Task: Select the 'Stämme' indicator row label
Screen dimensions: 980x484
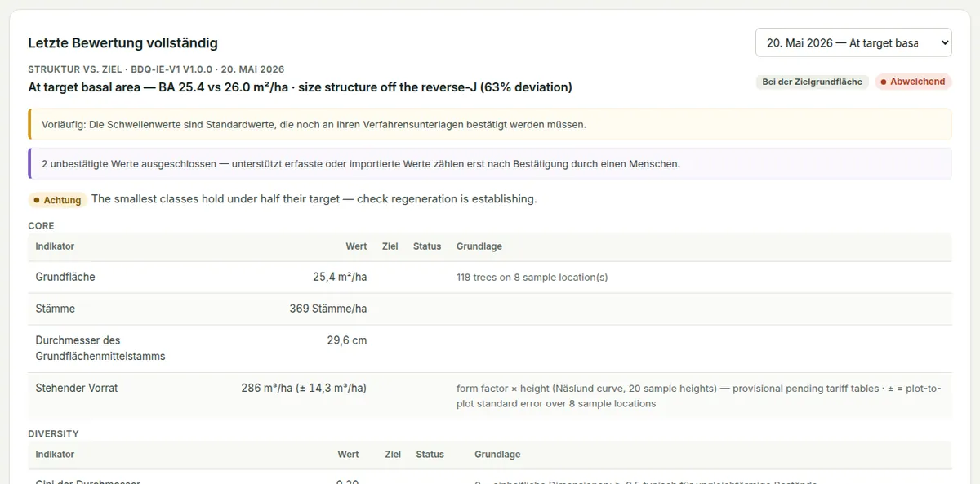Action: point(56,309)
